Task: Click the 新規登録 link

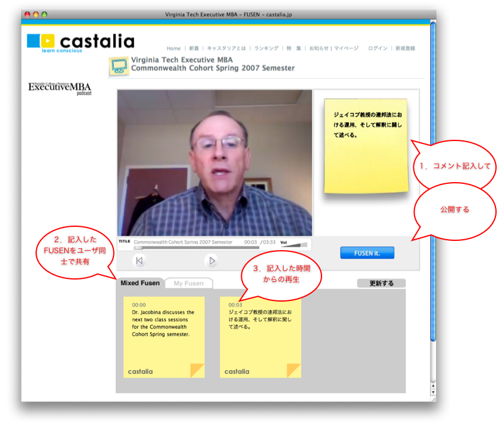Action: coord(405,48)
